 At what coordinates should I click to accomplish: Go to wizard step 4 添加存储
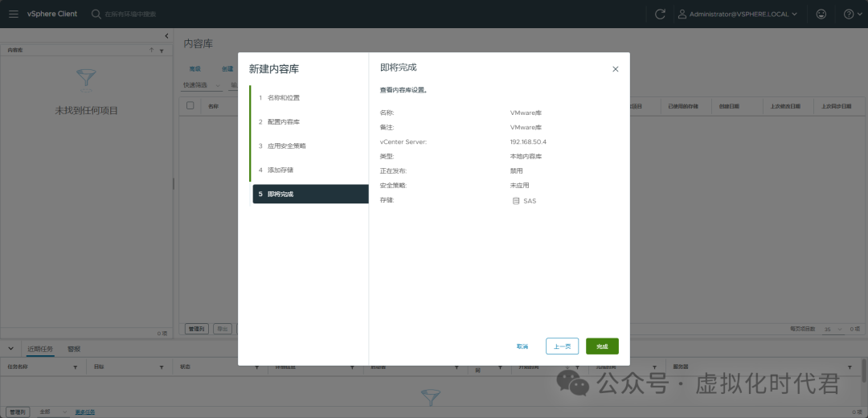click(309, 170)
